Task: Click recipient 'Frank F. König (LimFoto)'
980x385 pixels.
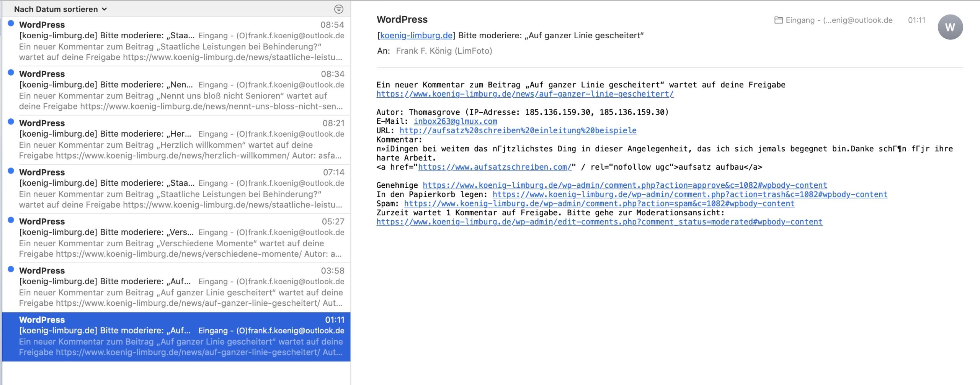Action: click(444, 51)
